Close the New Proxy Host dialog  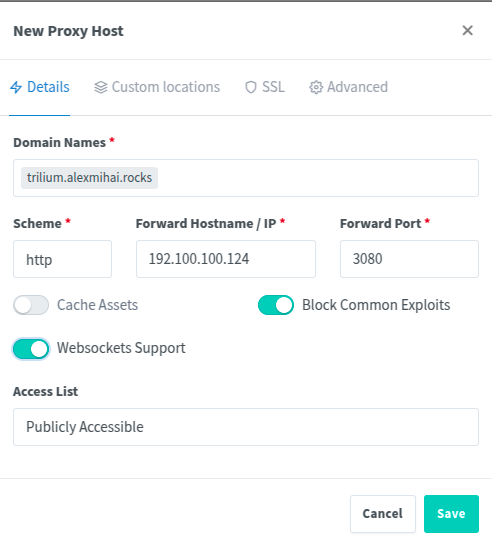[467, 30]
